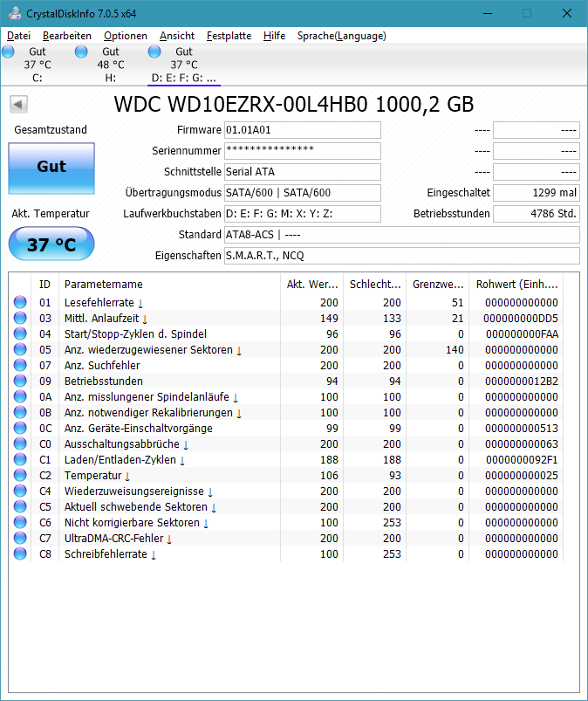This screenshot has width=588, height=701.
Task: Click status orb of misslungener Spindelanläufe row
Action: 20,396
